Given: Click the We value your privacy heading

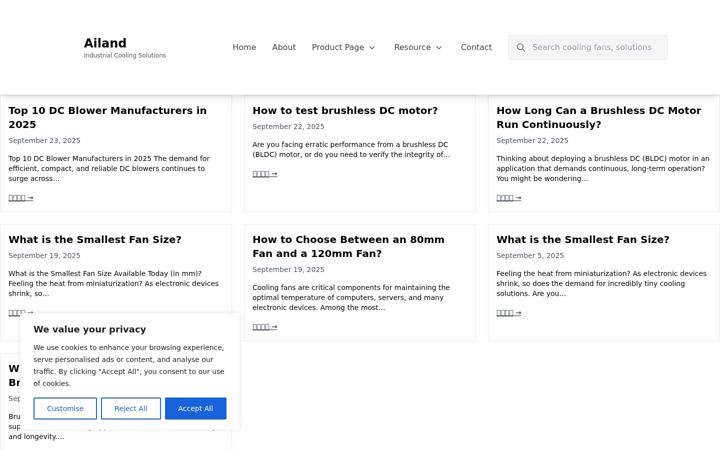Looking at the screenshot, I should (x=90, y=329).
